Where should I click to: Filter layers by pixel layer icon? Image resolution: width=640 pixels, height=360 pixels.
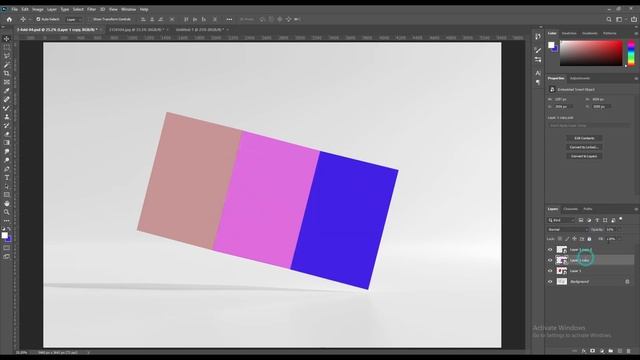pyautogui.click(x=581, y=220)
